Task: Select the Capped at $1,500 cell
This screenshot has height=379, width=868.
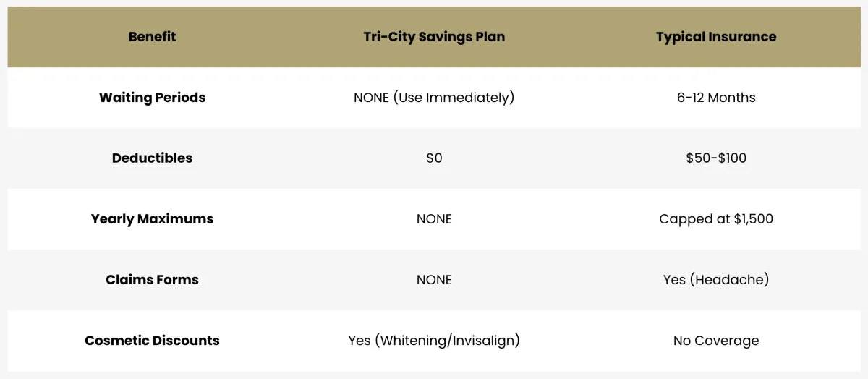Action: click(716, 219)
